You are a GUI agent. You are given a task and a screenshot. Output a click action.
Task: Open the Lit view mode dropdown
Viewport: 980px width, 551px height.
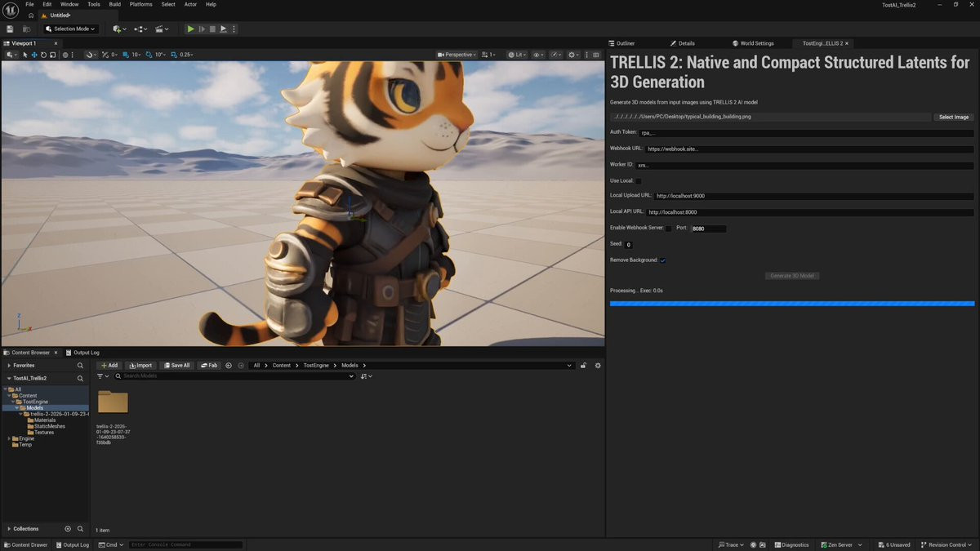click(517, 55)
